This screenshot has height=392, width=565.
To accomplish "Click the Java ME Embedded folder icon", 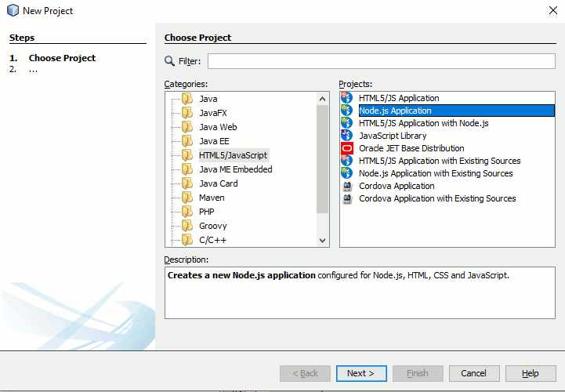I will (187, 169).
